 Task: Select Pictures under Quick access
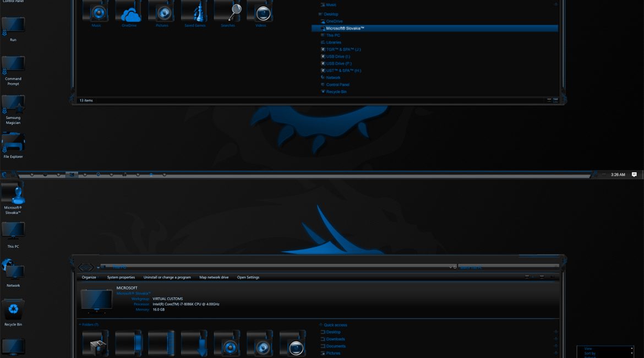click(332, 353)
